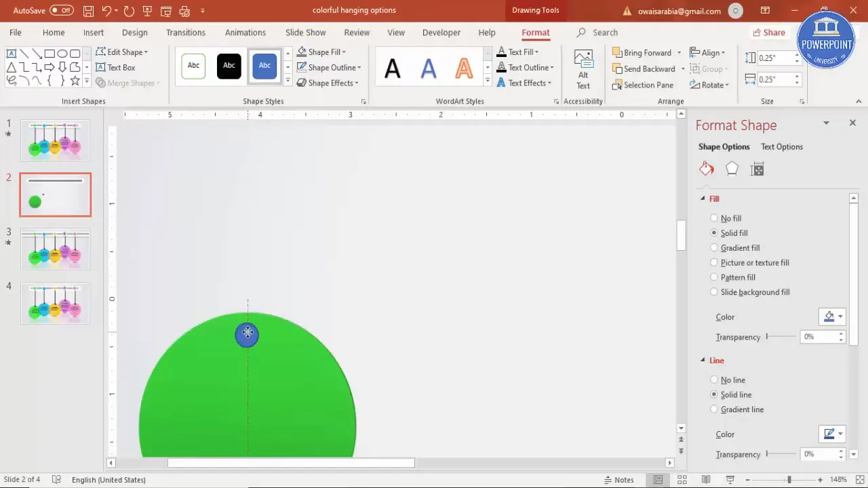
Task: Toggle the AutoSave switch
Action: click(x=62, y=11)
